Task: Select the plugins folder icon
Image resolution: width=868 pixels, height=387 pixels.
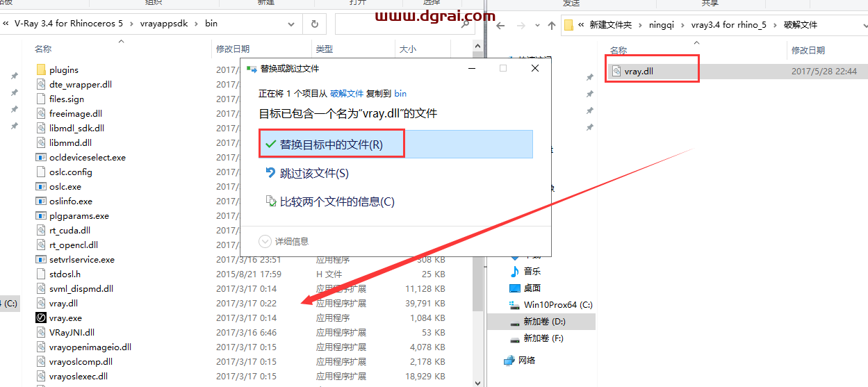Action: pyautogui.click(x=41, y=70)
